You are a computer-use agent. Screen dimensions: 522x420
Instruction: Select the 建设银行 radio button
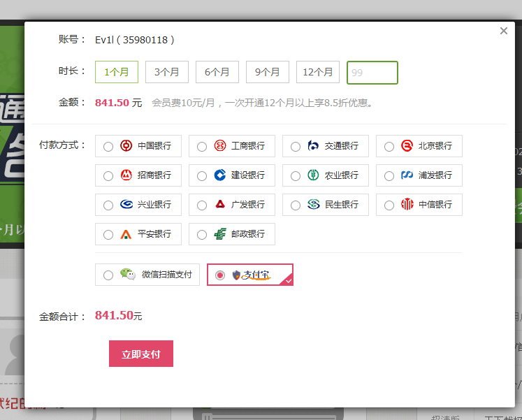tap(202, 175)
